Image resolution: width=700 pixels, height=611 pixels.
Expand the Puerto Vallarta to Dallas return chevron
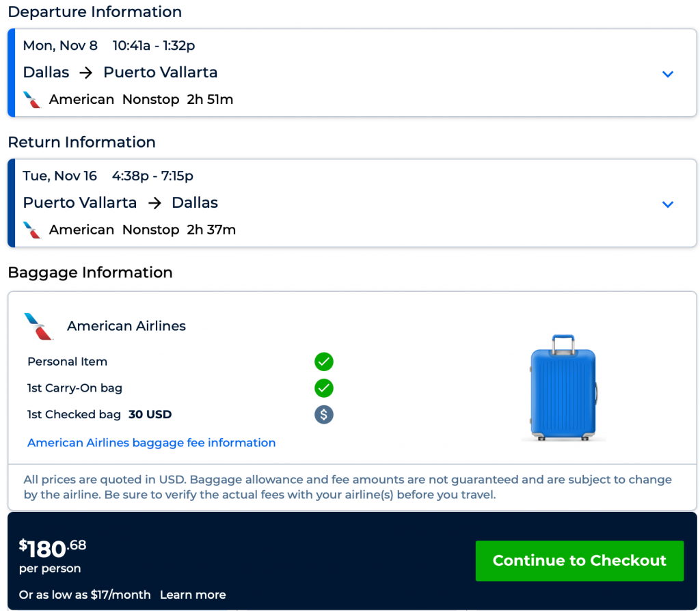click(x=668, y=204)
